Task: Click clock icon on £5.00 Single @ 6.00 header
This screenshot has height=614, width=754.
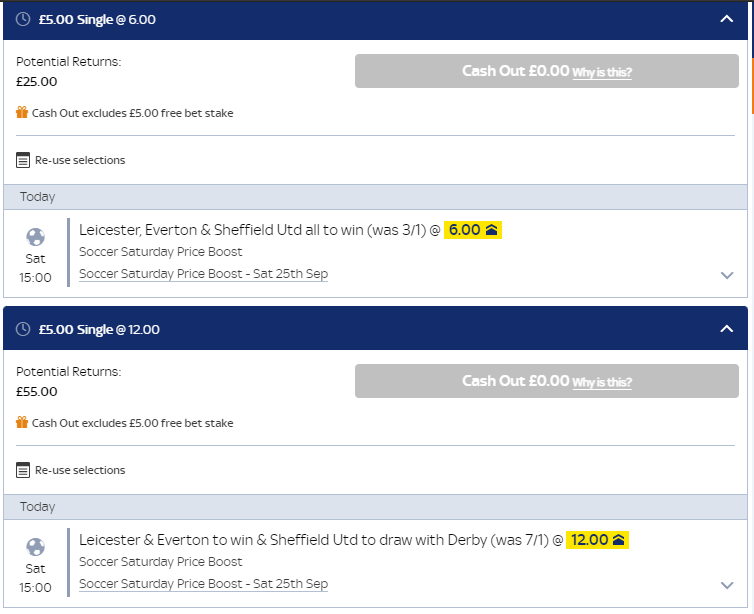Action: tap(22, 20)
